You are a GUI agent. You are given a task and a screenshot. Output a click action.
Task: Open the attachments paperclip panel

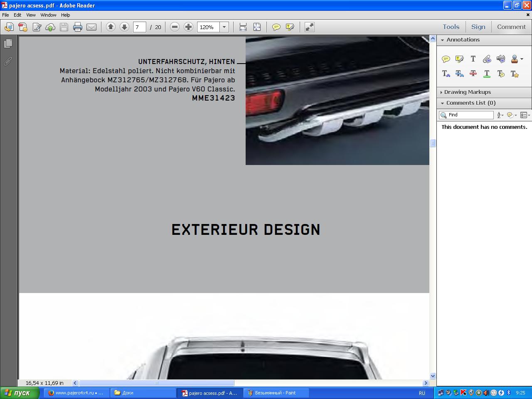click(8, 61)
